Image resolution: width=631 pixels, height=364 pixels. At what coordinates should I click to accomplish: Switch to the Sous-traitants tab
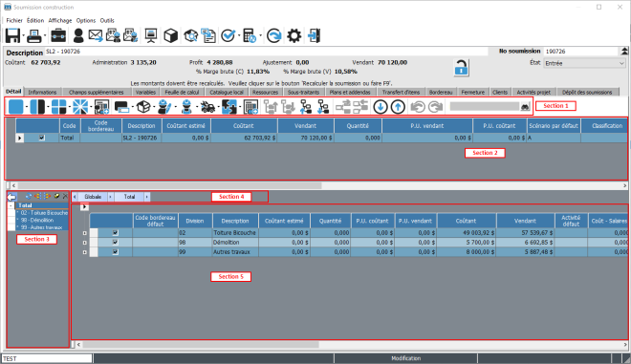click(303, 92)
